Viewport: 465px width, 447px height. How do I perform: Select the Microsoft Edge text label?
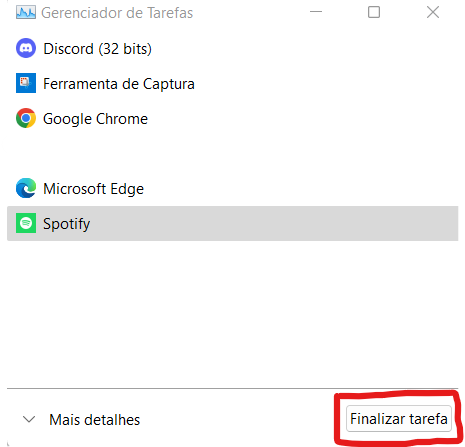coord(93,189)
